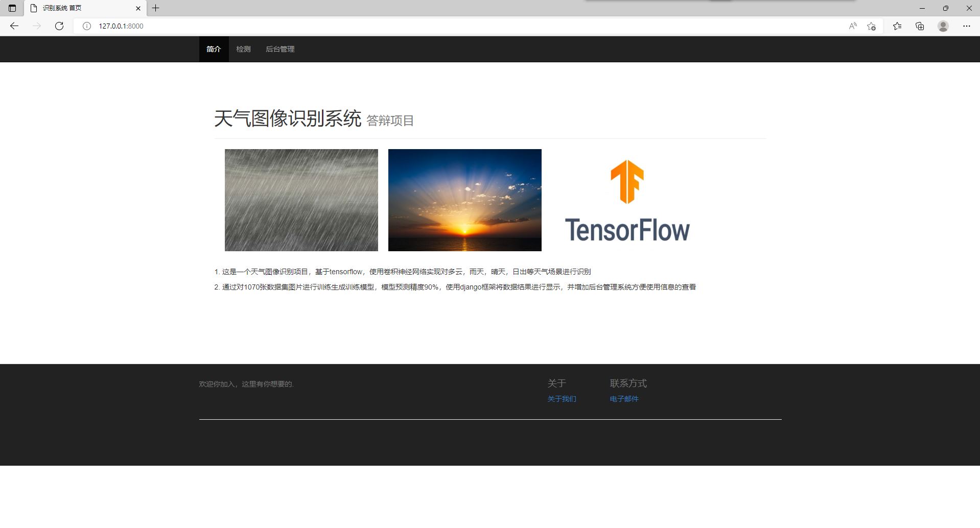
Task: Open the 简介 navigation item
Action: tap(214, 49)
